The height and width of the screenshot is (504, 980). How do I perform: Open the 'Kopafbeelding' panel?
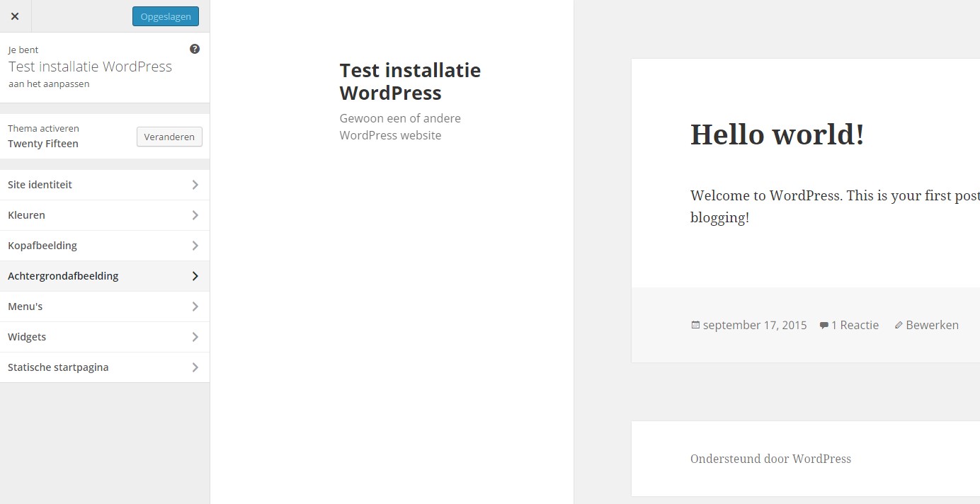[42, 245]
